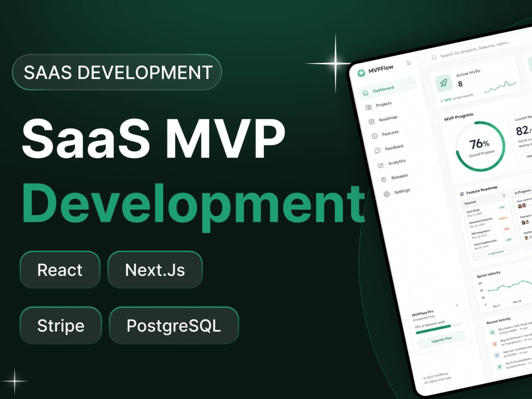Open Releases in the sidebar
The image size is (532, 399).
tap(400, 177)
